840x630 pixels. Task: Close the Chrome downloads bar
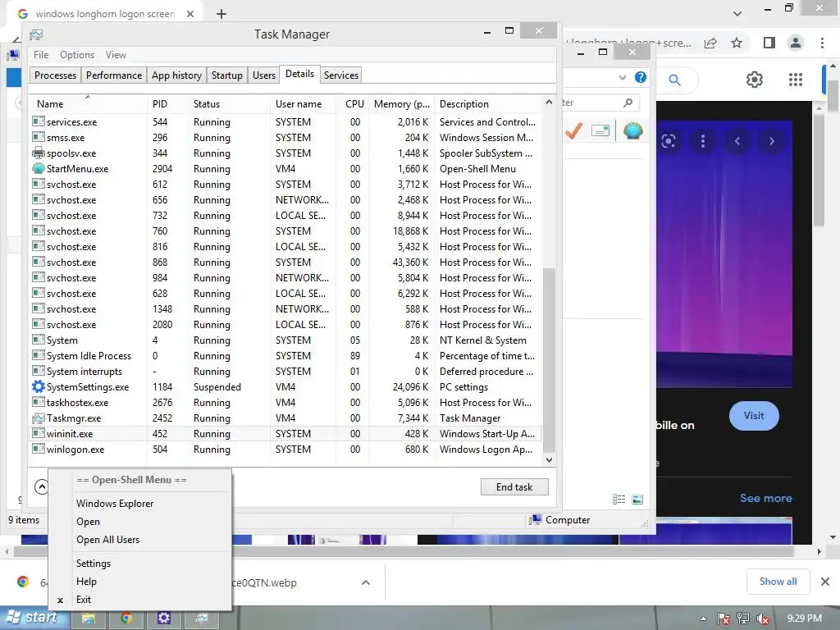[825, 582]
